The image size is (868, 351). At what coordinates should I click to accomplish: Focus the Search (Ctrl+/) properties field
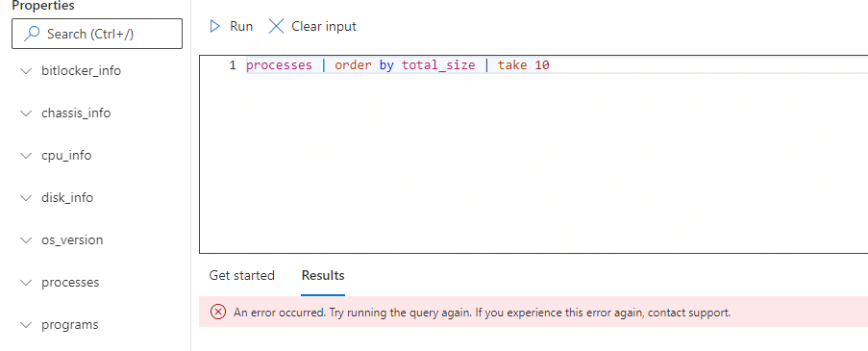click(x=97, y=34)
